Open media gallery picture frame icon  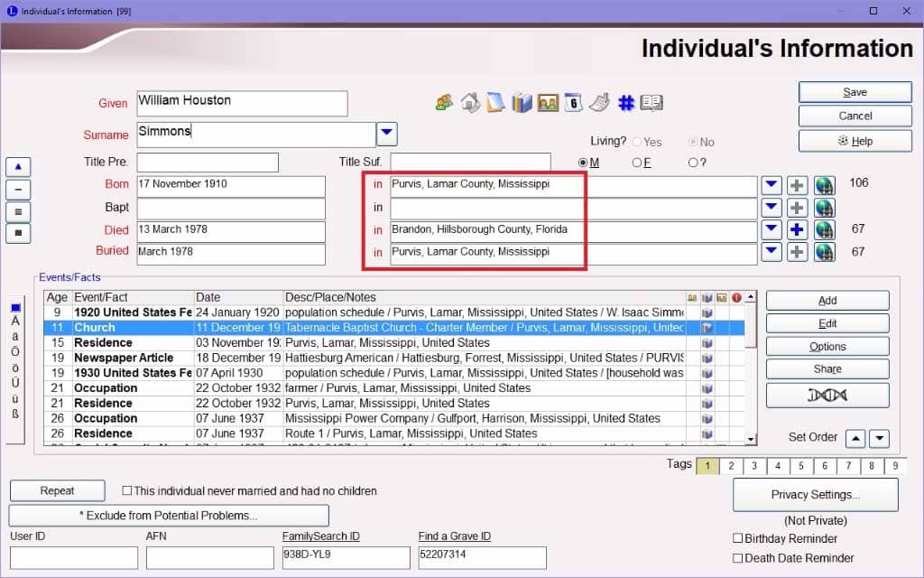pos(548,103)
